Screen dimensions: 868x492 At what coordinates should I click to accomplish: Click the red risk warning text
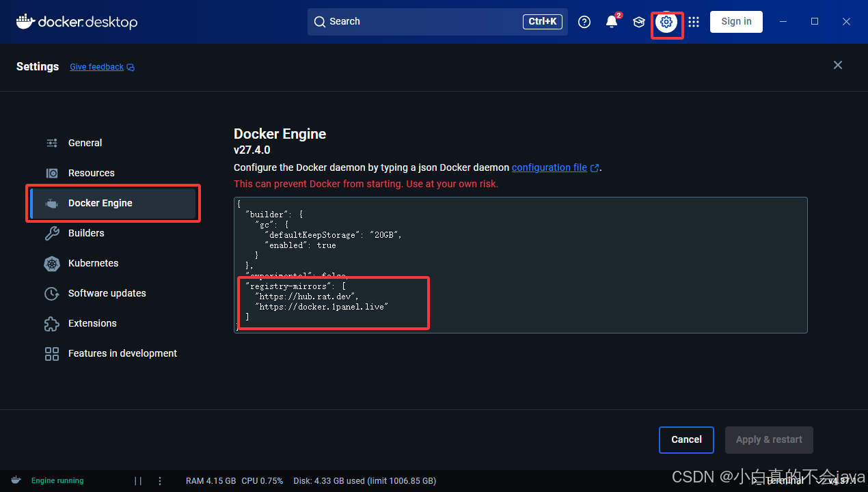(x=366, y=184)
